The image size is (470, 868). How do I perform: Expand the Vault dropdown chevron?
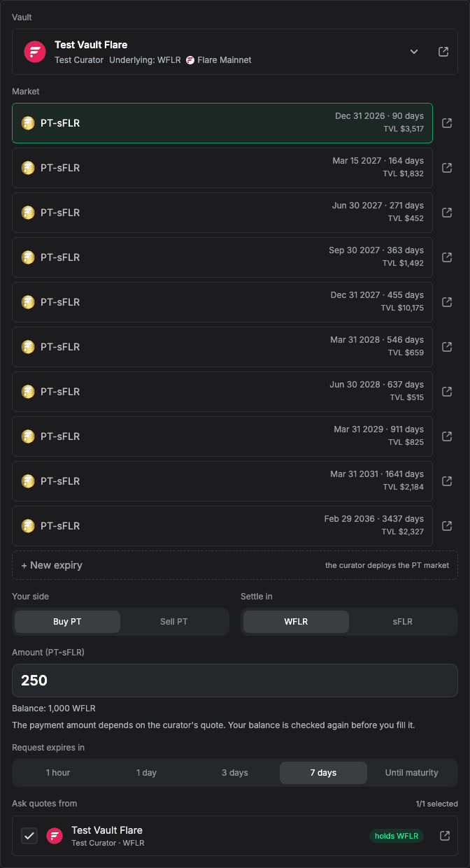[x=414, y=52]
